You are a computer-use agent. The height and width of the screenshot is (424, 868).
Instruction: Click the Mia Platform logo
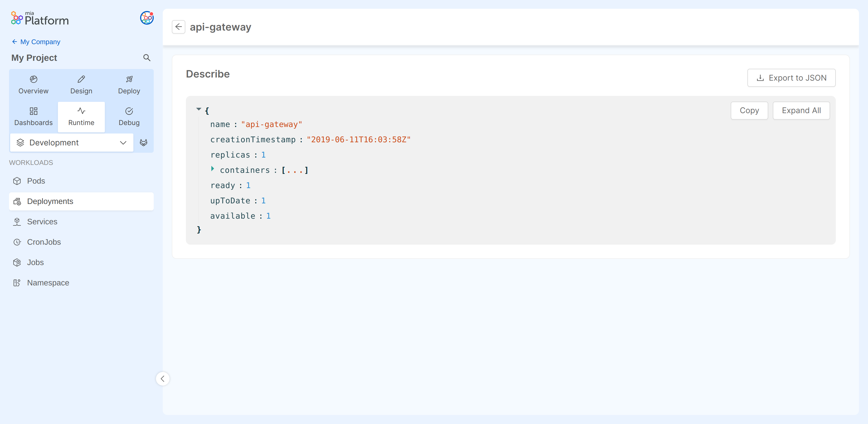(x=40, y=19)
